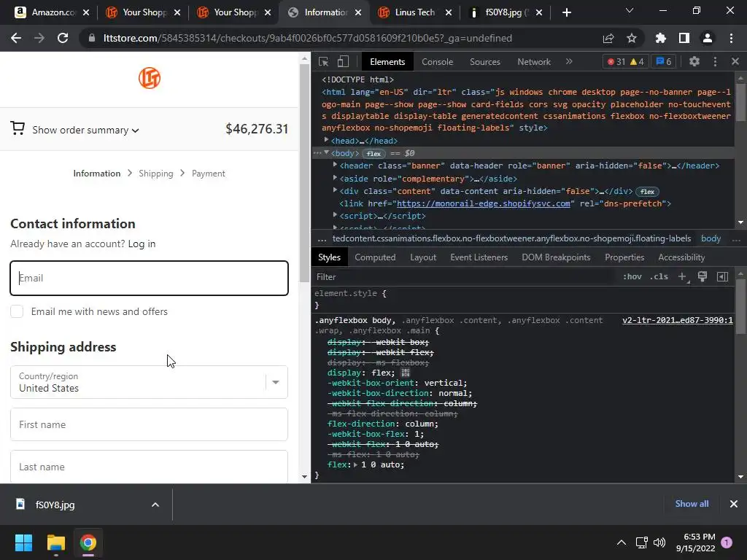Open File Explorer from taskbar
Viewport: 747px width, 560px height.
[55, 542]
